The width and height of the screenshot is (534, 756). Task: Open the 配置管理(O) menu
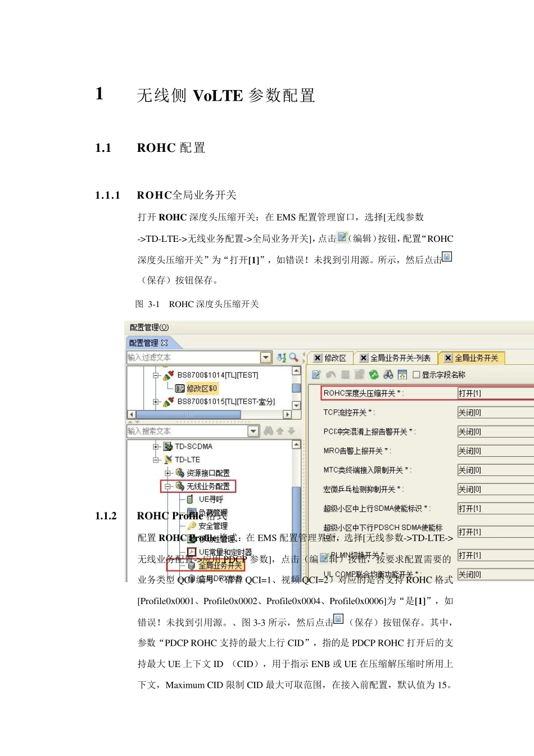tap(149, 327)
